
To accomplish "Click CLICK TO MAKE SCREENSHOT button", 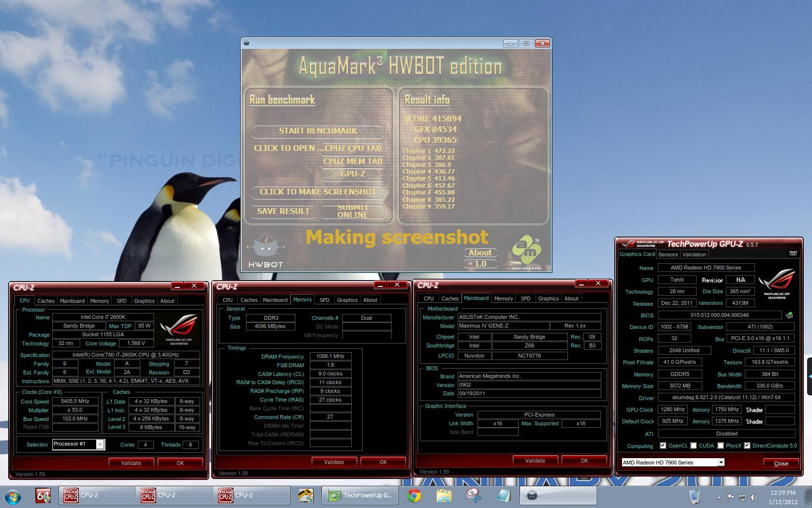I will tap(318, 192).
